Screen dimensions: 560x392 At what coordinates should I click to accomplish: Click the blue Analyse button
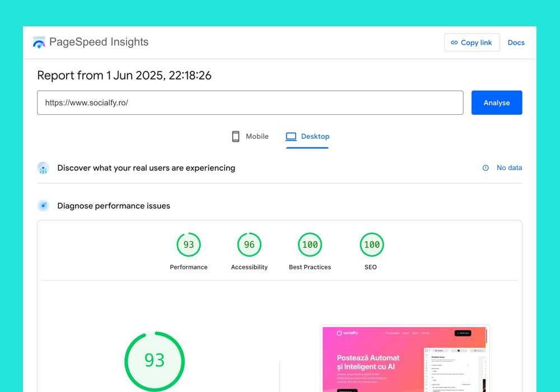496,102
